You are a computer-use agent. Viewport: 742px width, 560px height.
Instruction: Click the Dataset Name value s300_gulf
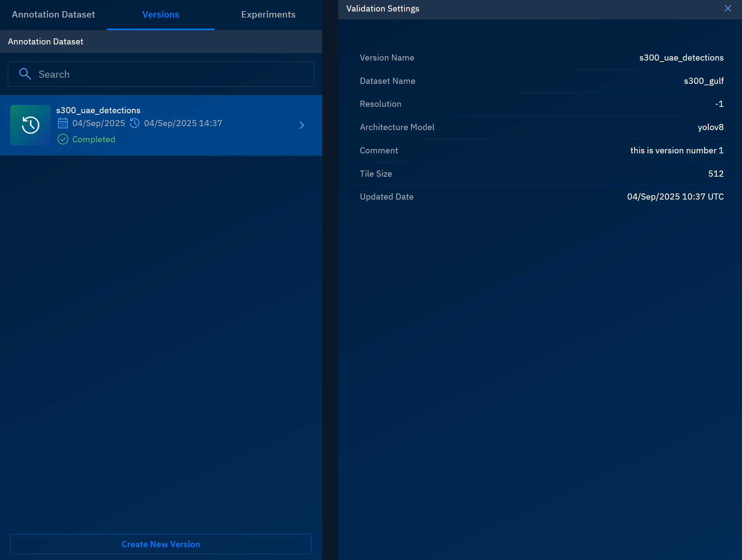[x=704, y=81]
